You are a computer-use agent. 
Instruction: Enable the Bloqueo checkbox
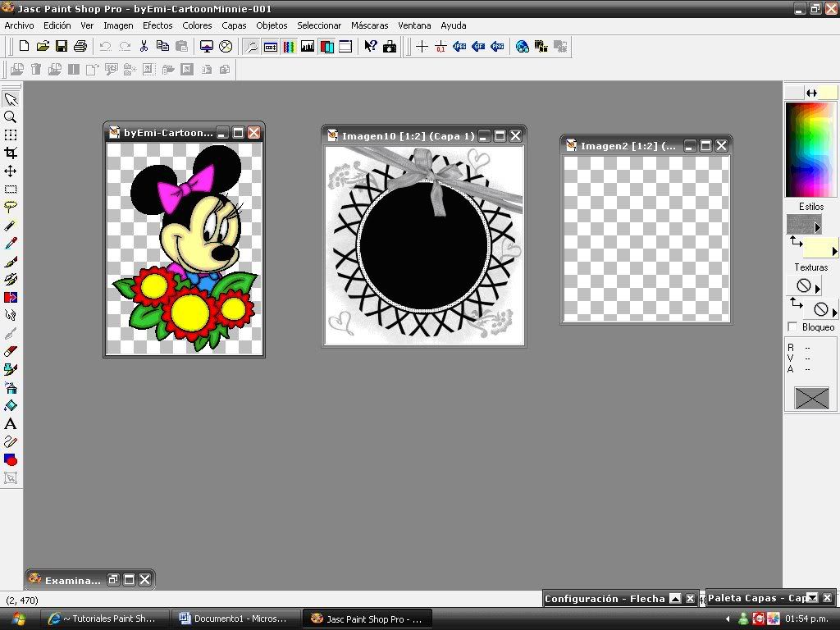tap(792, 327)
